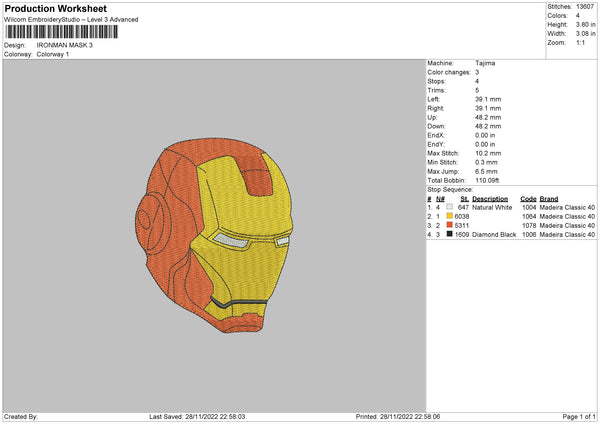The height and width of the screenshot is (424, 600).
Task: Click the orange-red thread color swatch
Action: pyautogui.click(x=449, y=225)
